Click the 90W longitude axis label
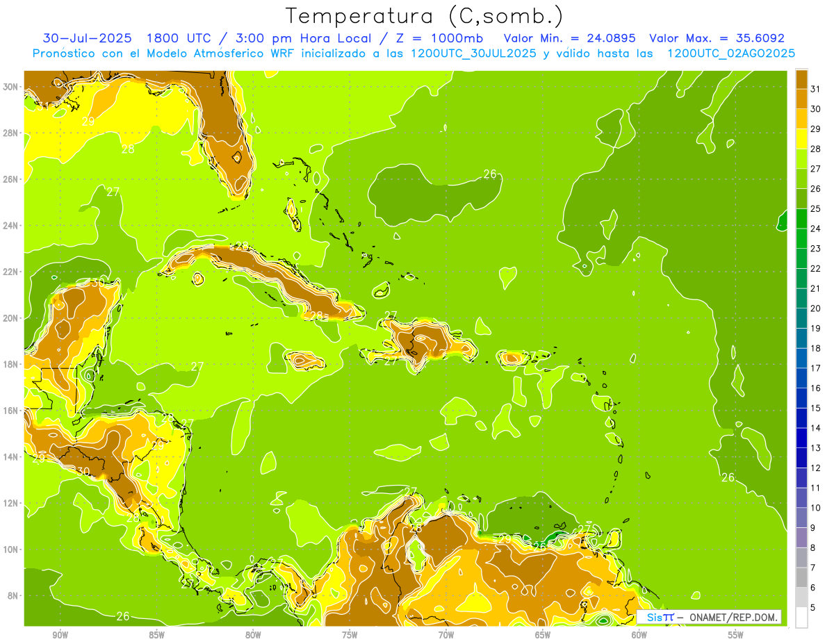The height and width of the screenshot is (644, 834). [x=60, y=635]
